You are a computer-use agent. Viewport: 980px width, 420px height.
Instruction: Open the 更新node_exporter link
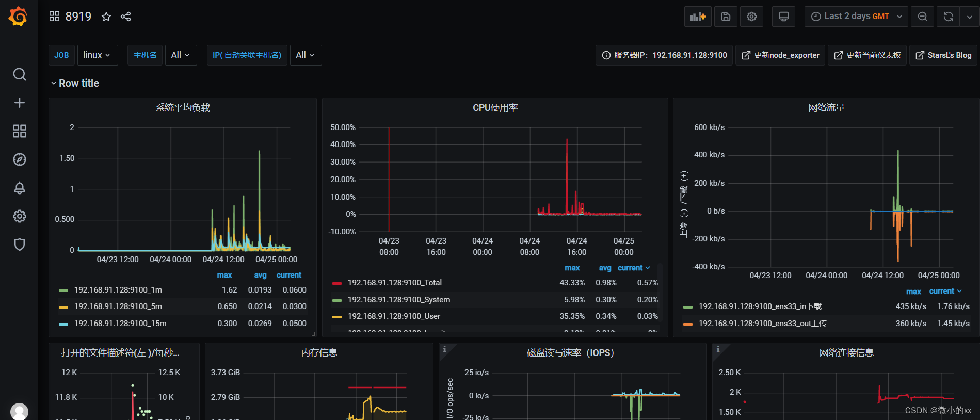click(780, 55)
